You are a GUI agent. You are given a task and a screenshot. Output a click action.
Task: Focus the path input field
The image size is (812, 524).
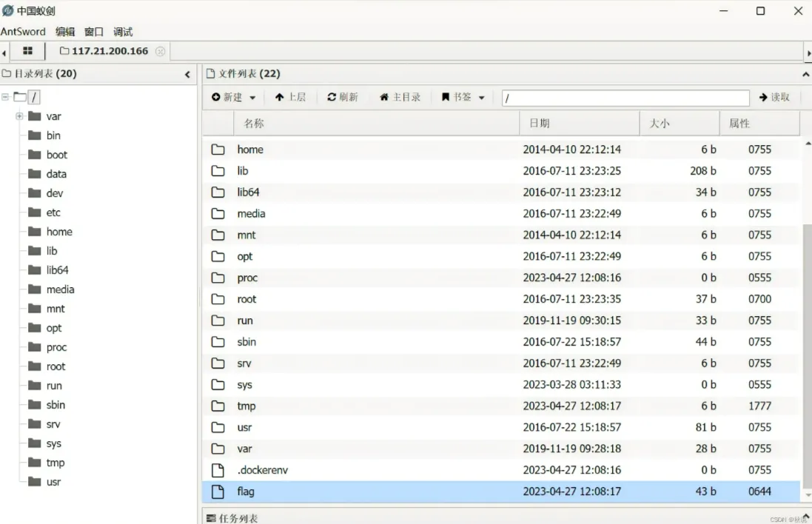click(x=625, y=98)
